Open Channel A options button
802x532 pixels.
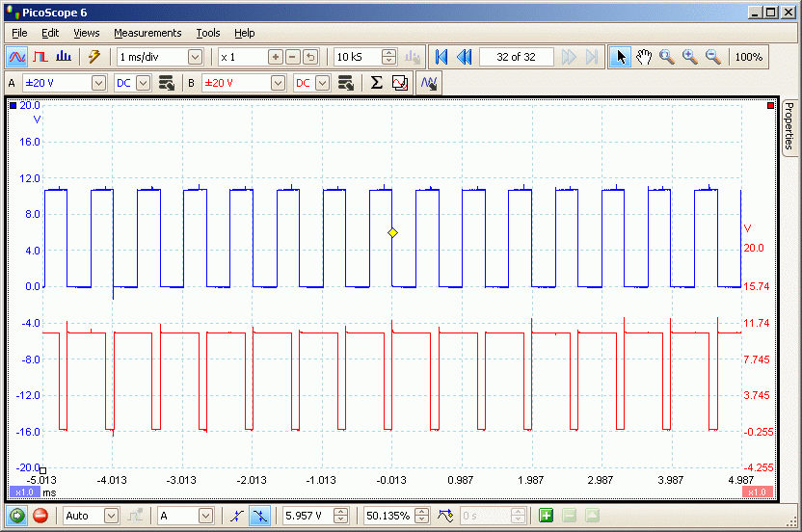point(166,83)
